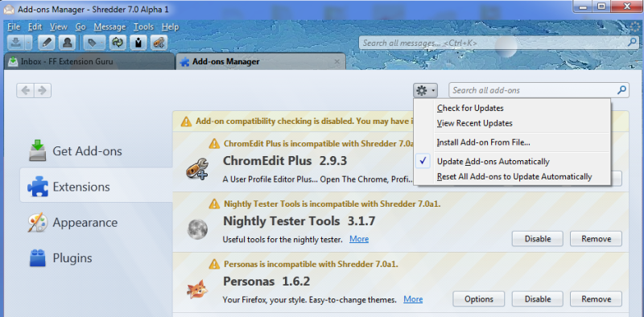Viewport: 644px width, 317px height.
Task: Open Personas Options
Action: point(478,299)
